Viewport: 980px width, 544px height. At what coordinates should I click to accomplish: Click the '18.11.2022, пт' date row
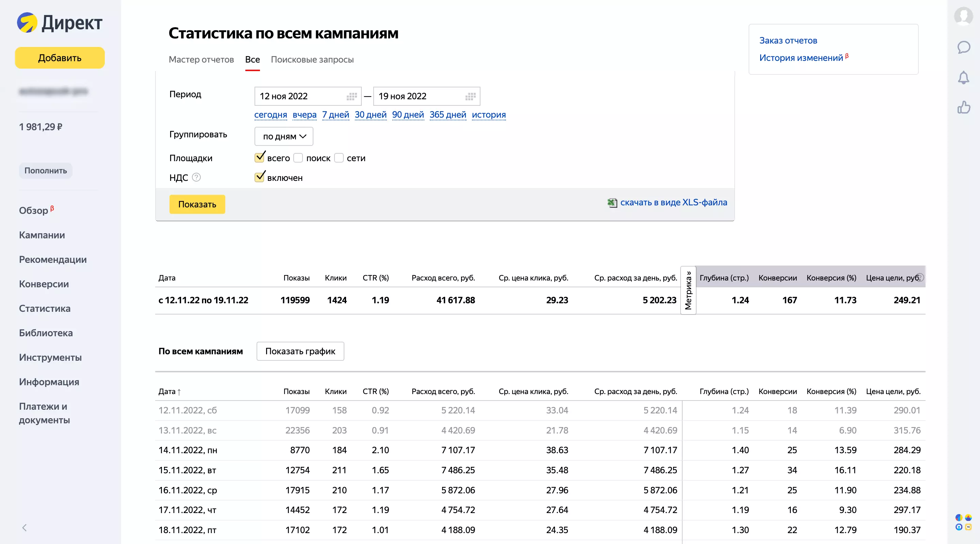pos(540,530)
